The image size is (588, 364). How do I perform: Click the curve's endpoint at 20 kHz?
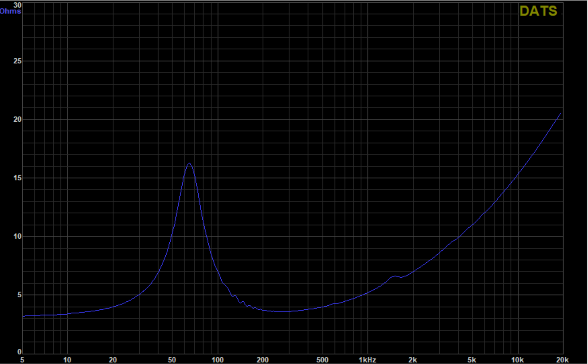(x=560, y=114)
